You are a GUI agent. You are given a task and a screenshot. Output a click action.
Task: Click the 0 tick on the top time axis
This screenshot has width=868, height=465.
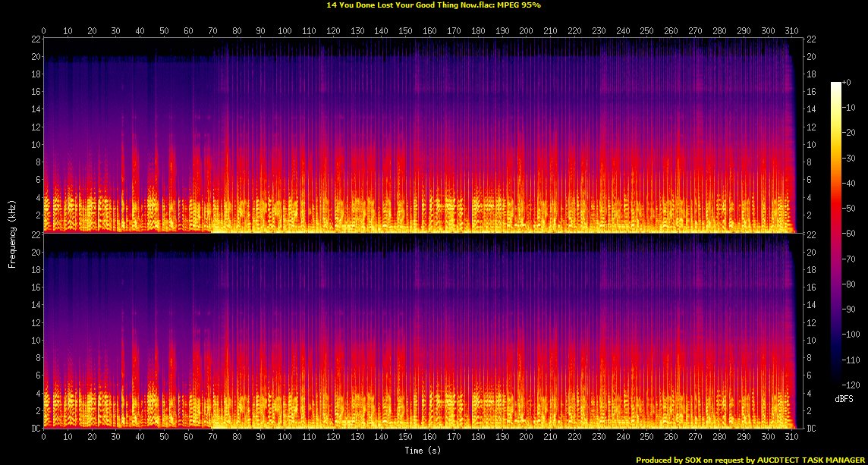(44, 31)
